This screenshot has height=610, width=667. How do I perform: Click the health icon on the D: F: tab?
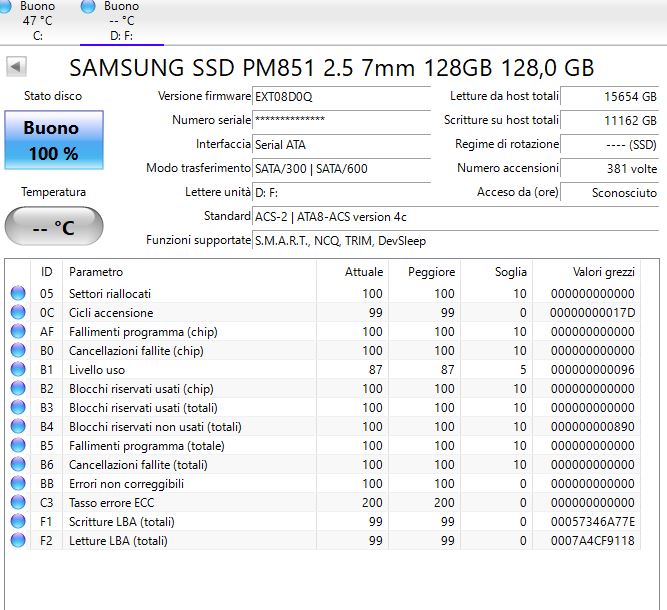(88, 6)
